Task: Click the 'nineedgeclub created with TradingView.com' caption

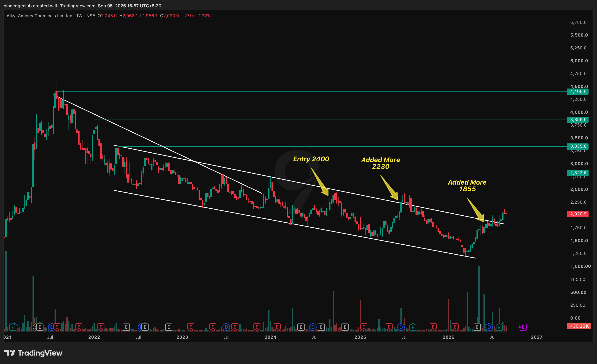Action: point(50,6)
